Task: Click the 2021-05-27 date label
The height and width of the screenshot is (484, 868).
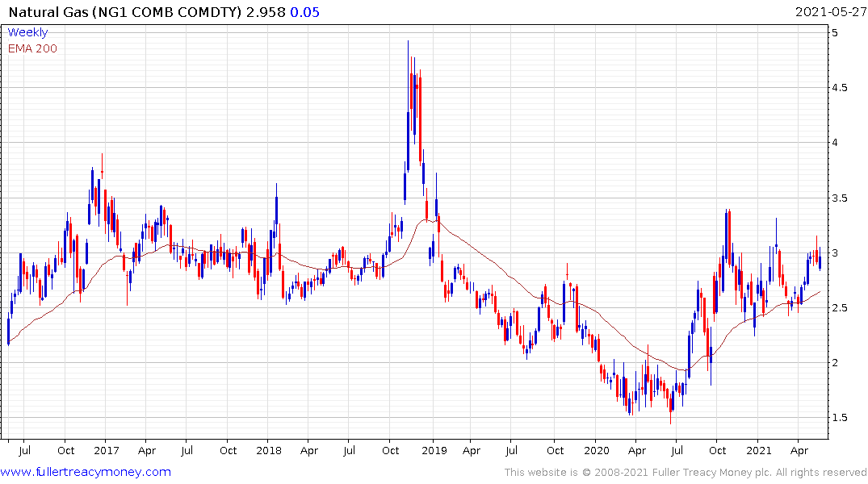Action: coord(830,13)
